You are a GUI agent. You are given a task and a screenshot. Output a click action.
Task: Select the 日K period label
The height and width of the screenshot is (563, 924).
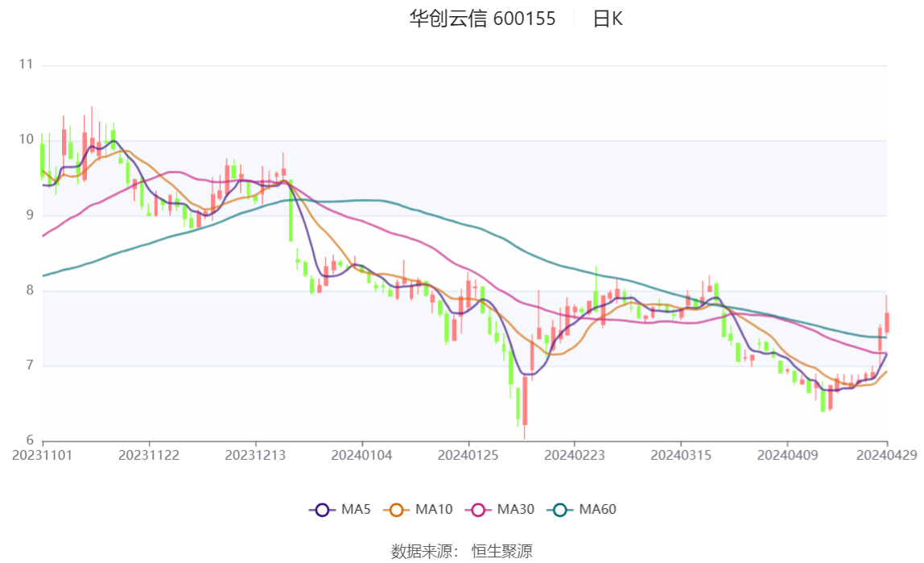coord(608,19)
